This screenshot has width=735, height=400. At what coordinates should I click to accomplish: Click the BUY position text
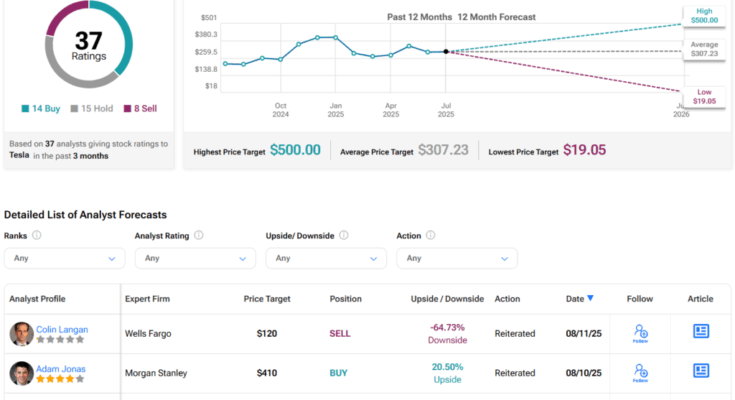click(338, 373)
